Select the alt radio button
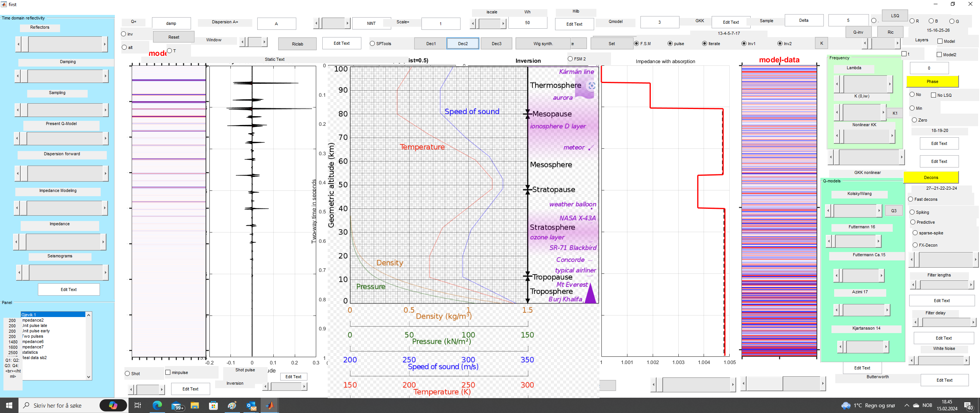The width and height of the screenshot is (980, 413). 124,47
